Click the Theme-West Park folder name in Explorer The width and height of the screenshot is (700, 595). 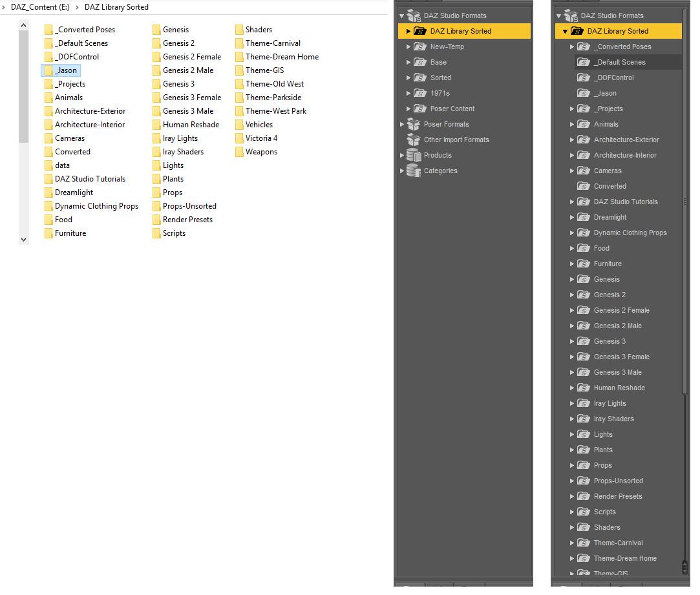click(276, 111)
